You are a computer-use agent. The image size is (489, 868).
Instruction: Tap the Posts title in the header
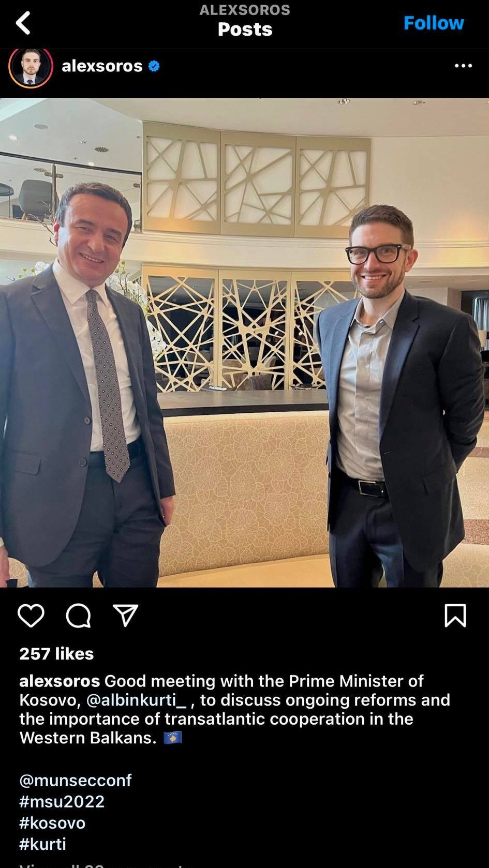point(245,29)
